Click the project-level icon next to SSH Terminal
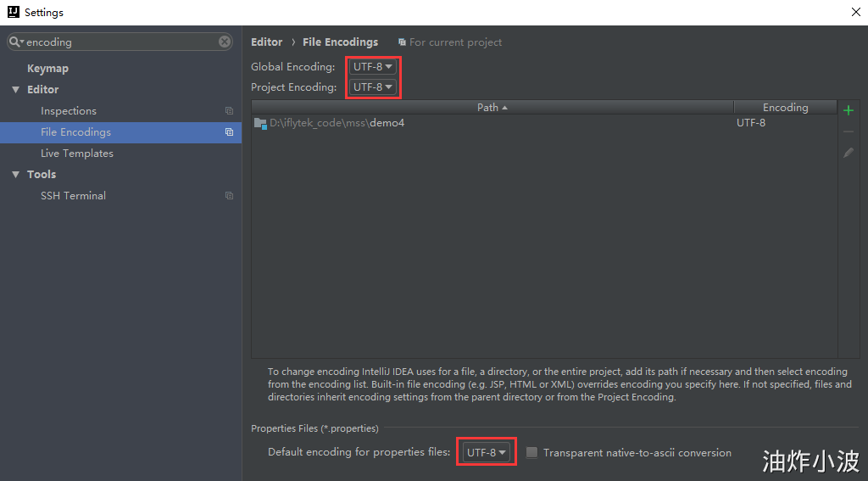 229,196
